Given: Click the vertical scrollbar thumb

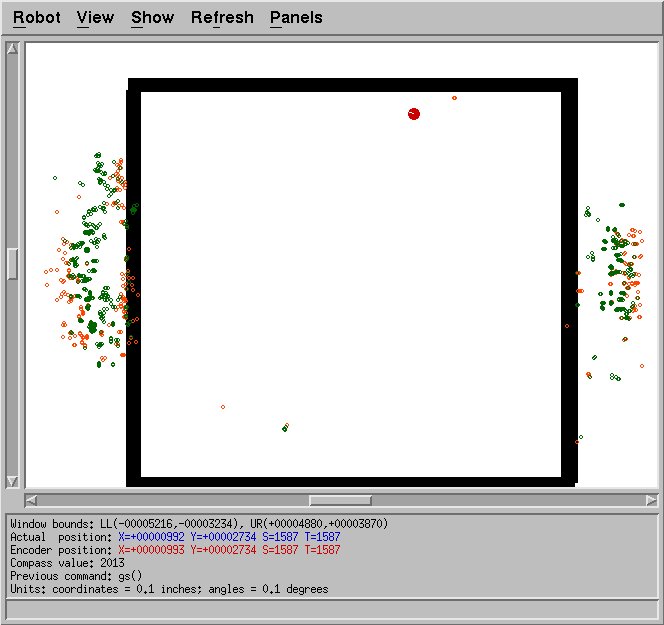Looking at the screenshot, I should click(12, 264).
